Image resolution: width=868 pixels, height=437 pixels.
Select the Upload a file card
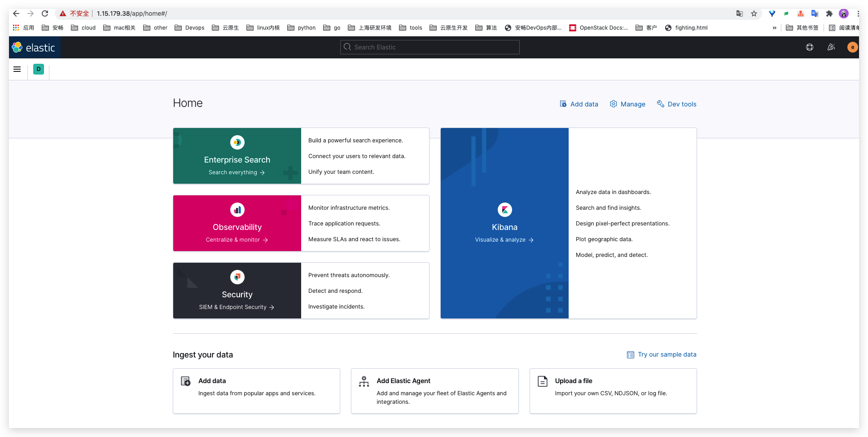[613, 391]
